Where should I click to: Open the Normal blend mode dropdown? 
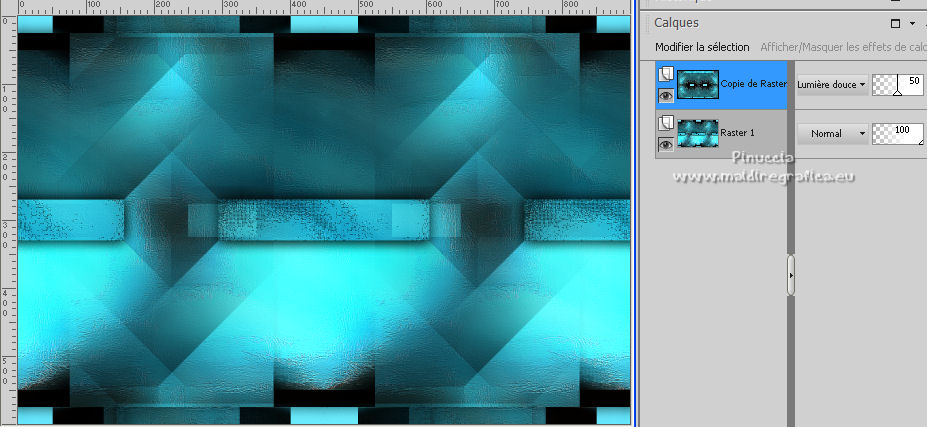(832, 134)
